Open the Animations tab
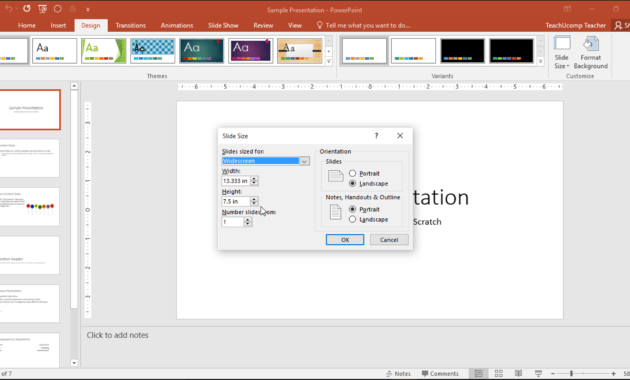 (x=177, y=25)
